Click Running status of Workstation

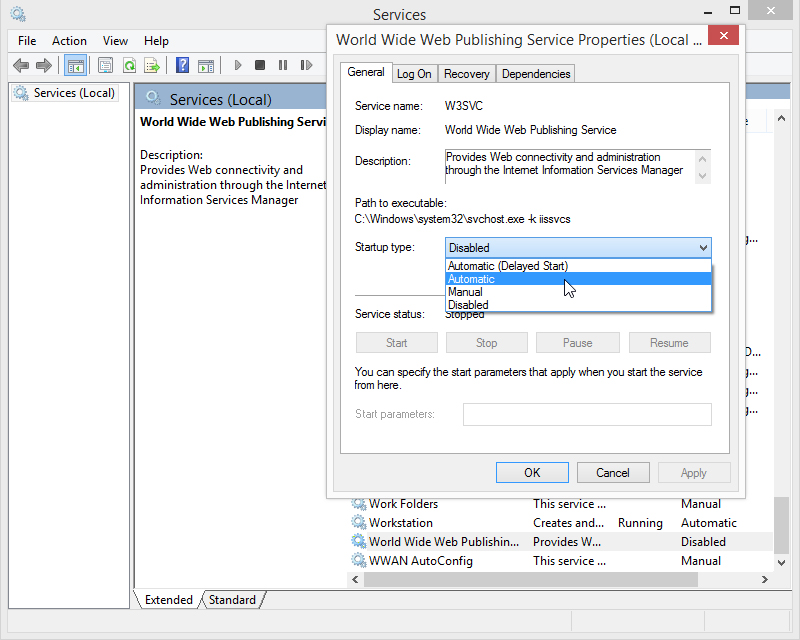[640, 523]
